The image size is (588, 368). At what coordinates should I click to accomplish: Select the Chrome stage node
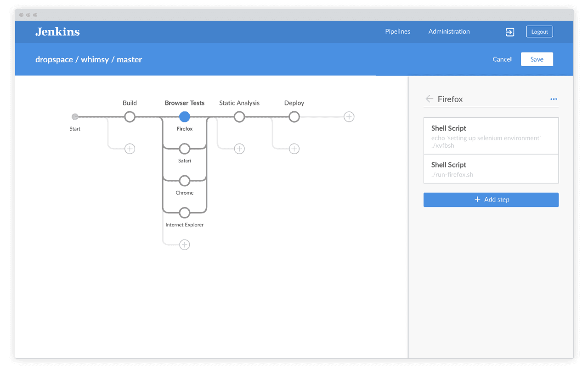coord(185,181)
